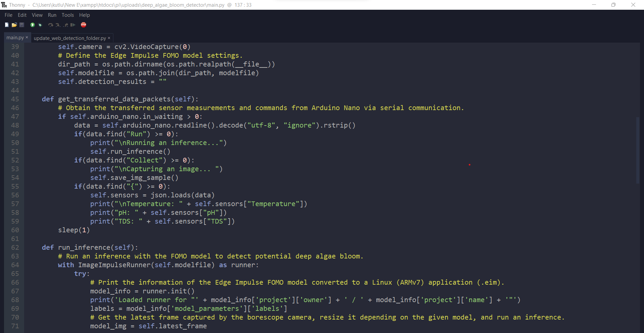Save the current script
The height and width of the screenshot is (333, 644).
click(21, 25)
